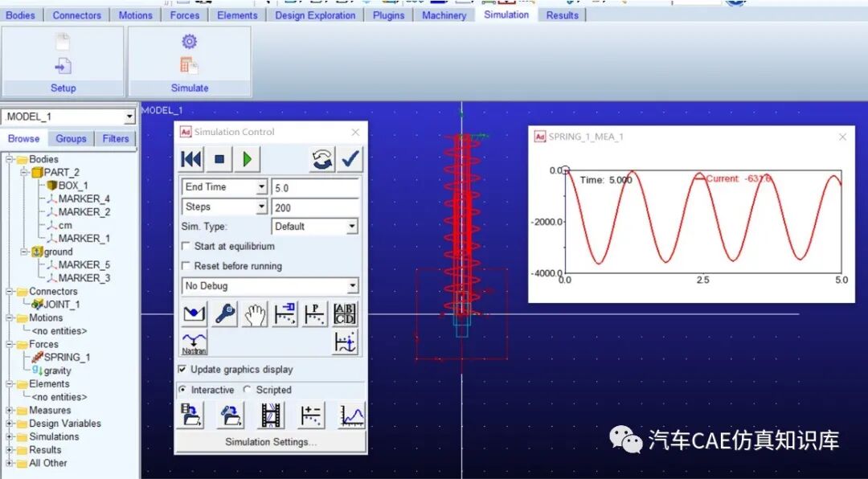The width and height of the screenshot is (868, 479).
Task: Click the blank document Setup icon
Action: [x=63, y=42]
